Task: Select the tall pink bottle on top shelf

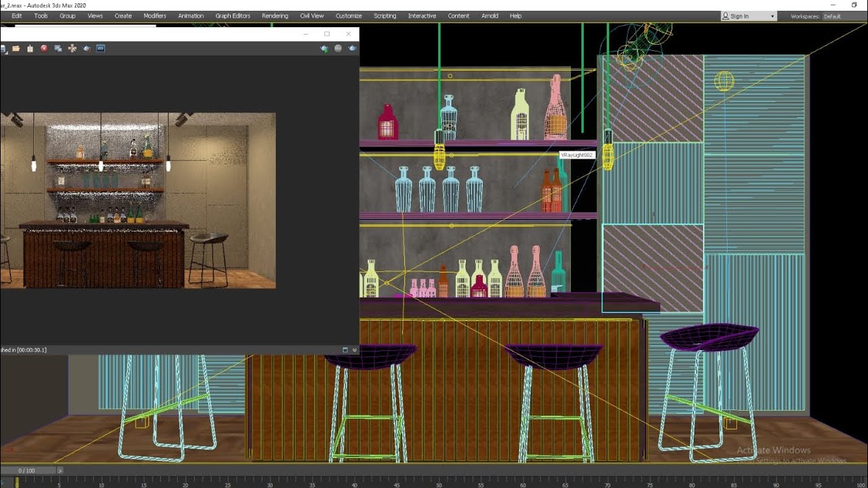Action: tap(555, 107)
